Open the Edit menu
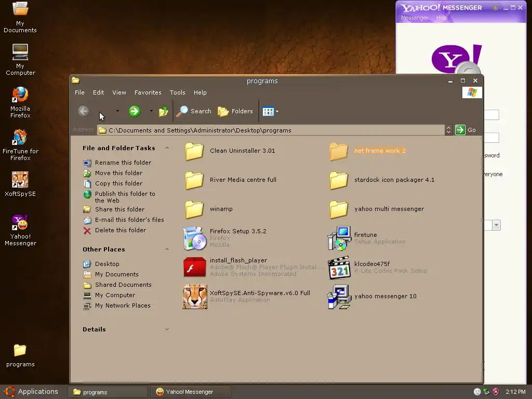Screen dimensions: 532x399 98,92
